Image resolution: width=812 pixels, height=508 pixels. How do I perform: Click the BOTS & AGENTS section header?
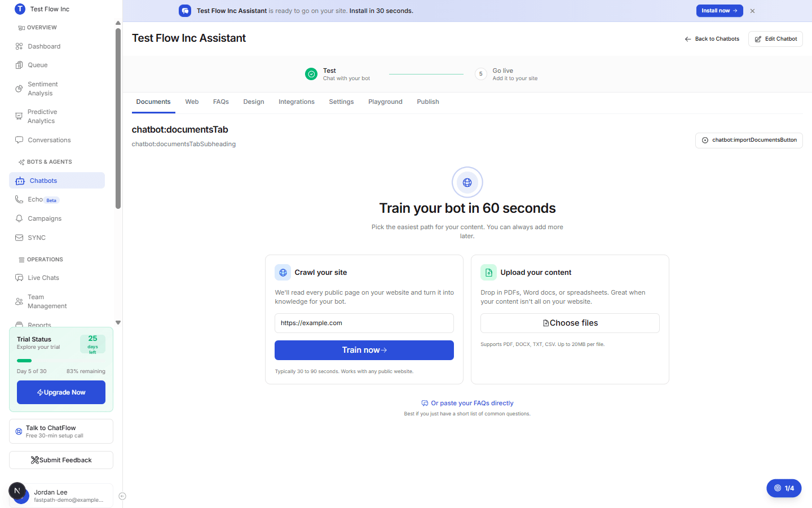tap(49, 162)
